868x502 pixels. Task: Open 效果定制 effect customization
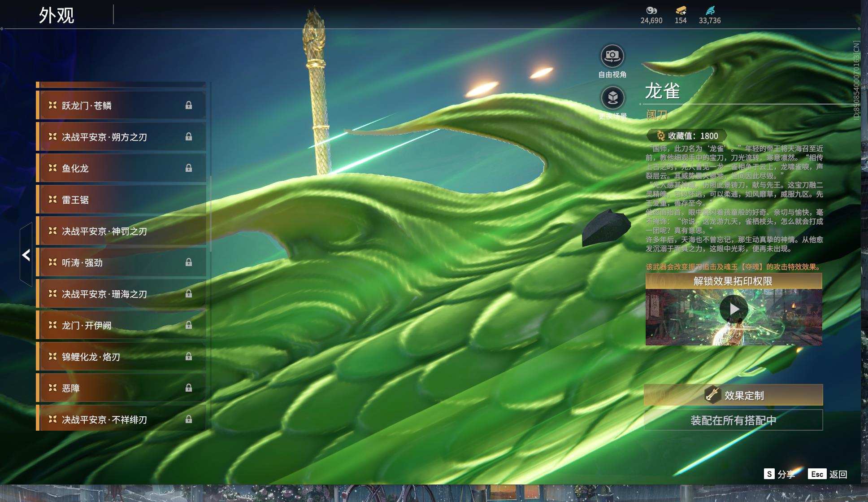click(x=733, y=395)
